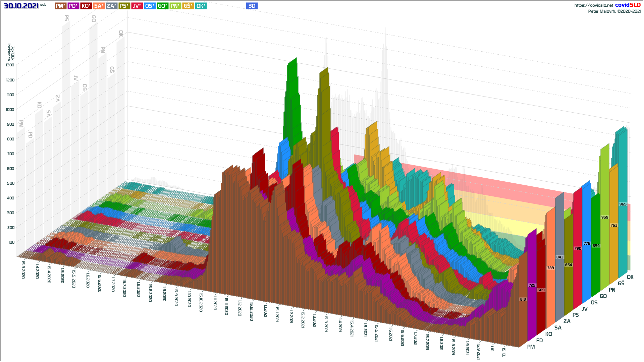Switch the 3D view button

[x=252, y=6]
